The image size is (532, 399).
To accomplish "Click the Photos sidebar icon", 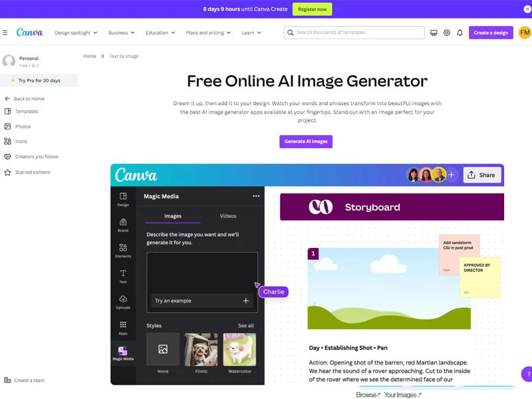I will coord(7,126).
